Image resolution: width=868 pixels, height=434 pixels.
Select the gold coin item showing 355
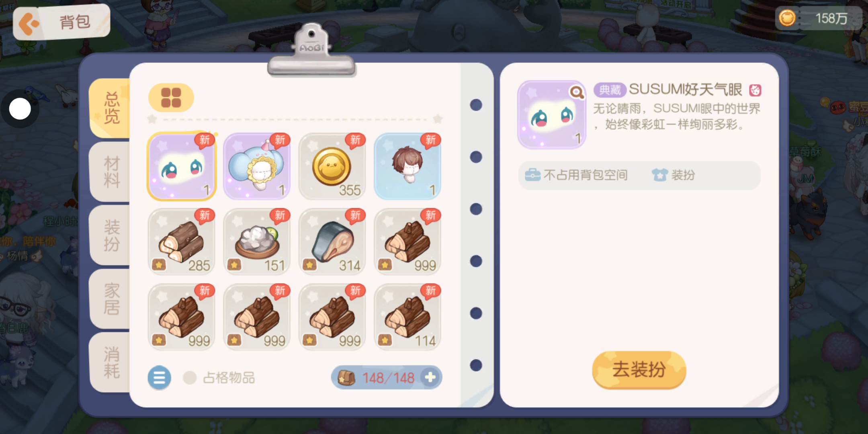pos(332,166)
